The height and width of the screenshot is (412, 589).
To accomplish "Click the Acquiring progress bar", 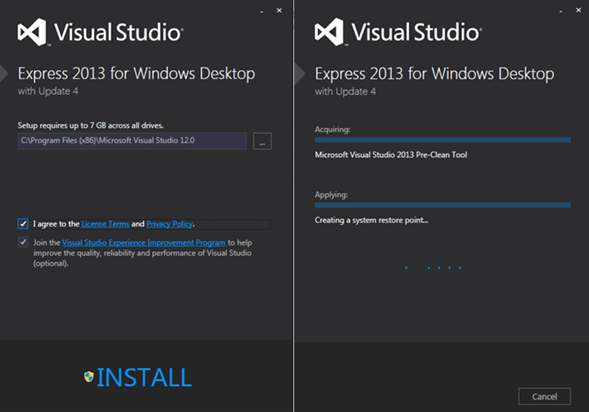I will point(443,140).
